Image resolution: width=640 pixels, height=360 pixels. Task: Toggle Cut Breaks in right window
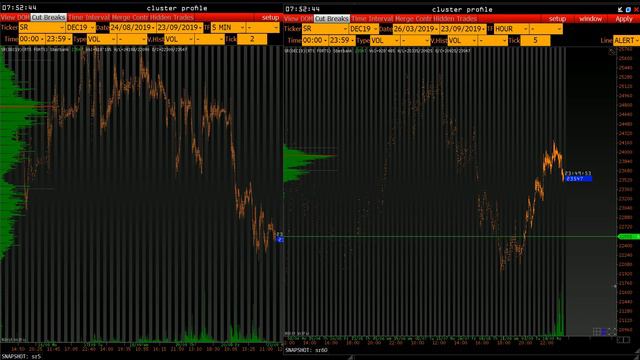click(332, 19)
